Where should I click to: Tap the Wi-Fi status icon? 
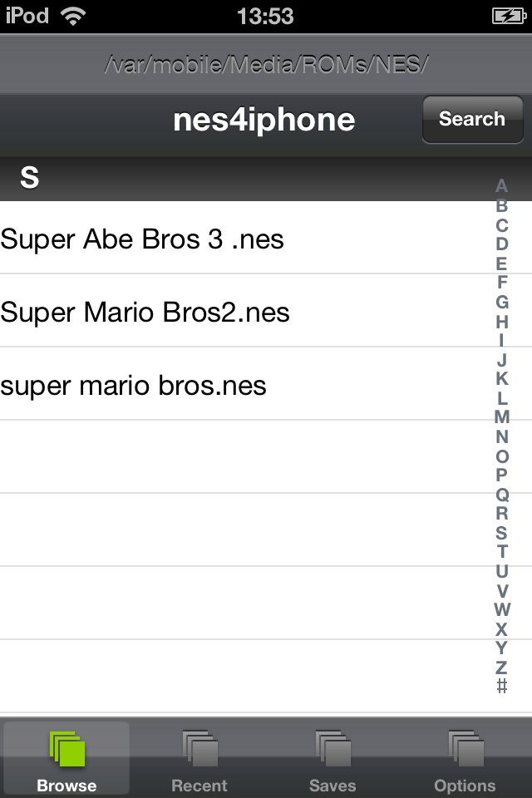coord(74,16)
